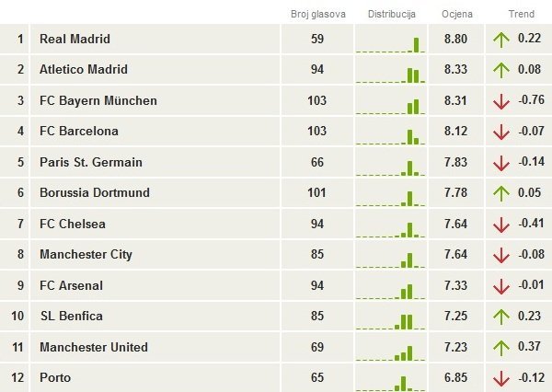The height and width of the screenshot is (392, 552).
Task: Open the FC Barcelona team link
Action: point(79,131)
